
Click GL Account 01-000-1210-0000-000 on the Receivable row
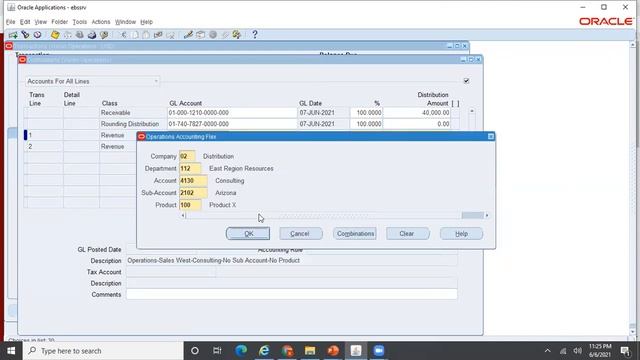click(x=232, y=113)
